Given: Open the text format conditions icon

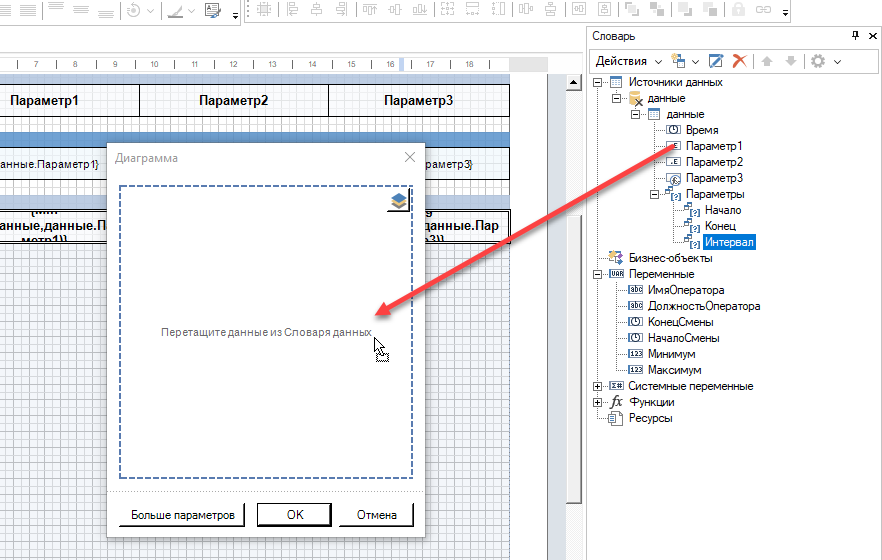Looking at the screenshot, I should 213,10.
